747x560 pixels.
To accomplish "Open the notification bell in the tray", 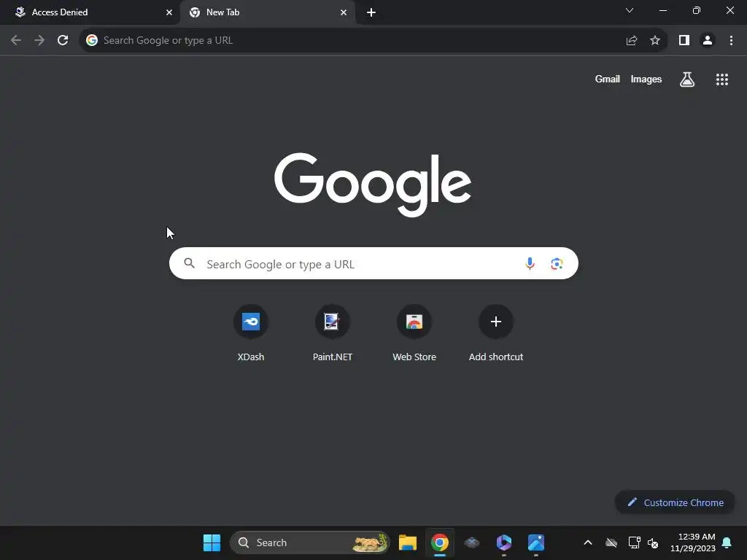I will coord(727,542).
